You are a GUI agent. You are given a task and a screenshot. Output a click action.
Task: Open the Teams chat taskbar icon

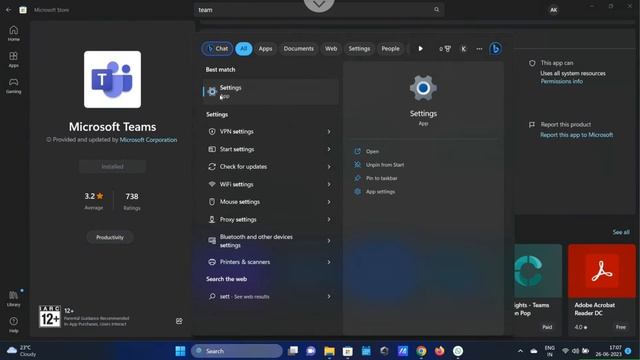(x=311, y=351)
